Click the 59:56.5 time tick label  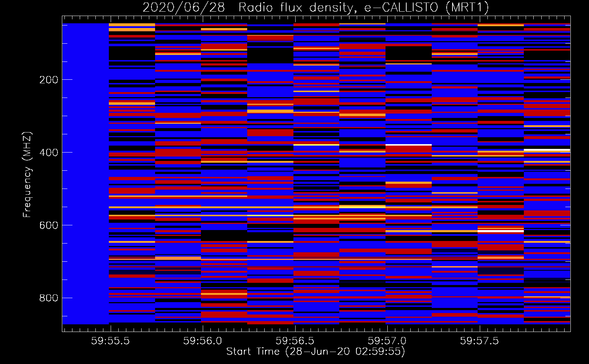[x=295, y=341]
